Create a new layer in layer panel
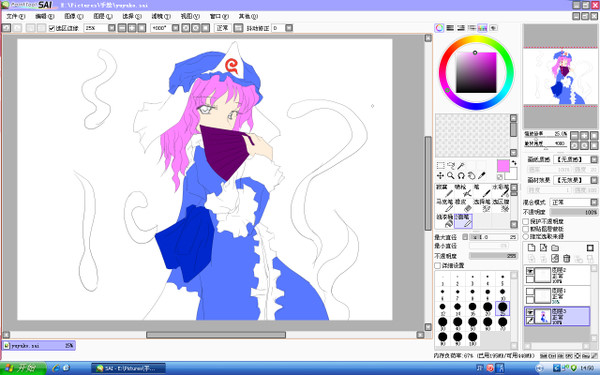 point(531,248)
